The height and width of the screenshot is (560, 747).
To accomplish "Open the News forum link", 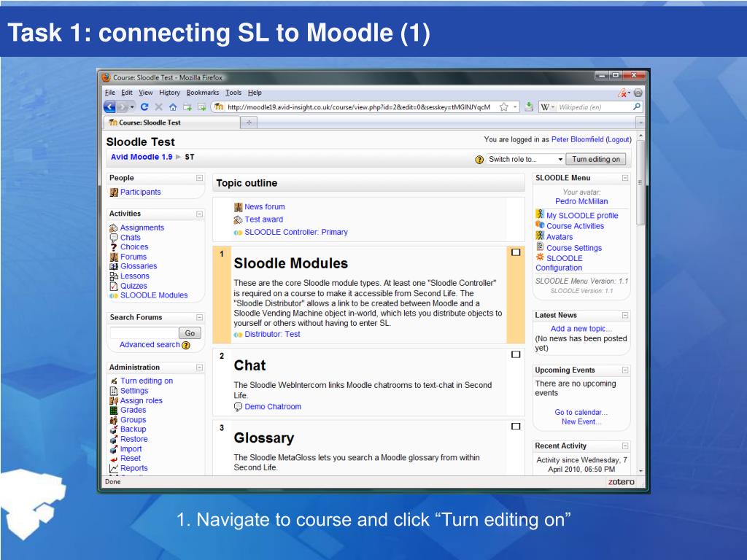I will (265, 206).
